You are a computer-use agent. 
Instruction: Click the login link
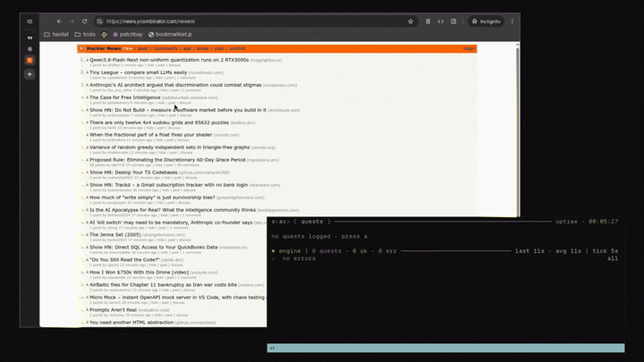469,48
